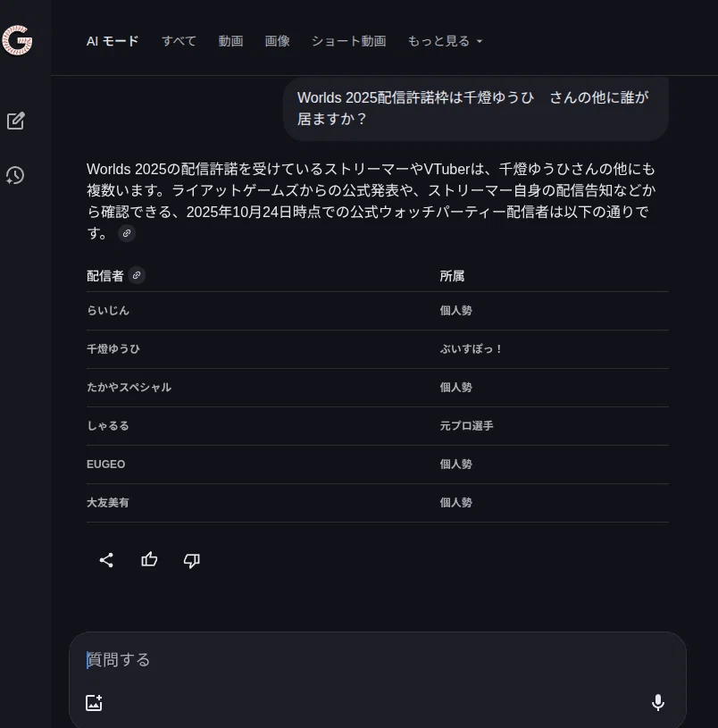Open AI mode history icon
718x728 pixels.
tap(15, 175)
